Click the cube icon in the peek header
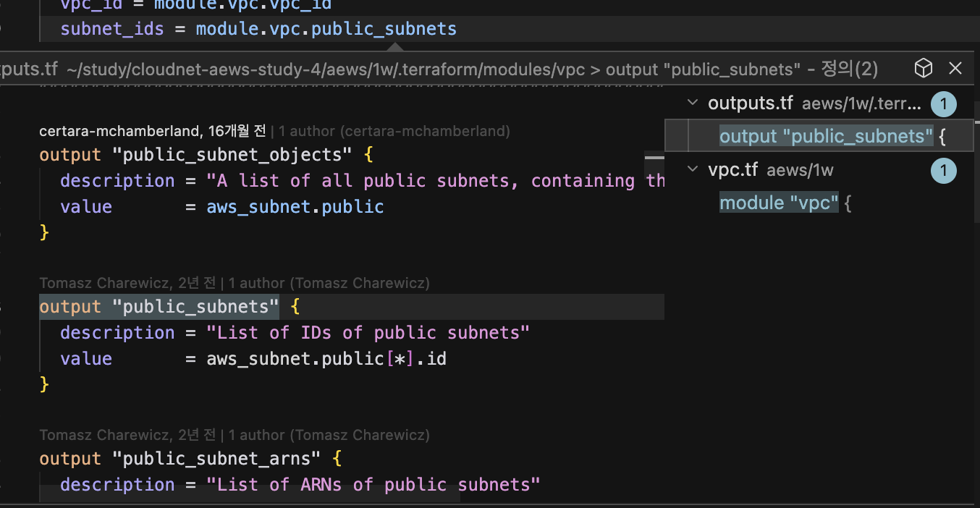Screen dimensions: 980x508 (x=923, y=67)
